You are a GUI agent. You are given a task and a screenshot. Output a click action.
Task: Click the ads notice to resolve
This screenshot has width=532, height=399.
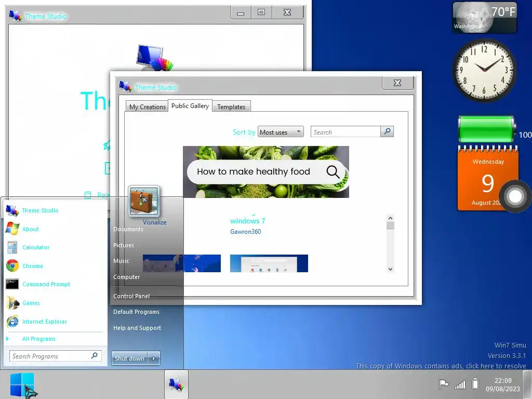441,366
